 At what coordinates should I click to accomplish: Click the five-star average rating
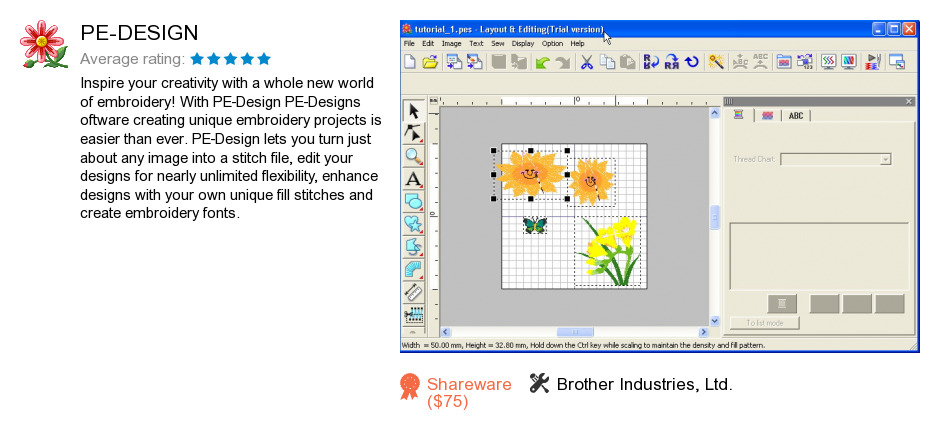pos(230,59)
